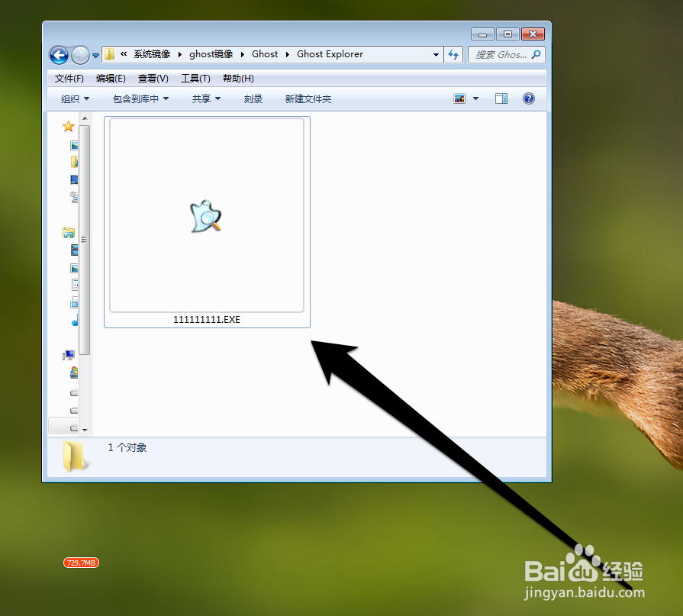Open address bar history dropdown

[436, 55]
